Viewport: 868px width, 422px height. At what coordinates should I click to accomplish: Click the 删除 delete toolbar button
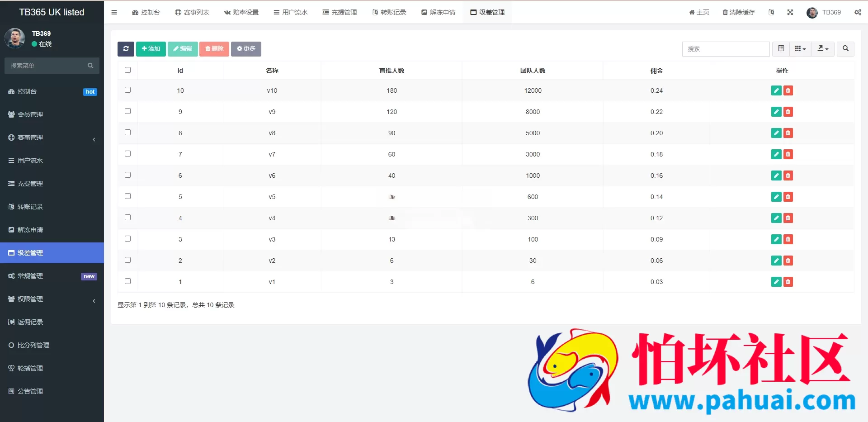(214, 49)
